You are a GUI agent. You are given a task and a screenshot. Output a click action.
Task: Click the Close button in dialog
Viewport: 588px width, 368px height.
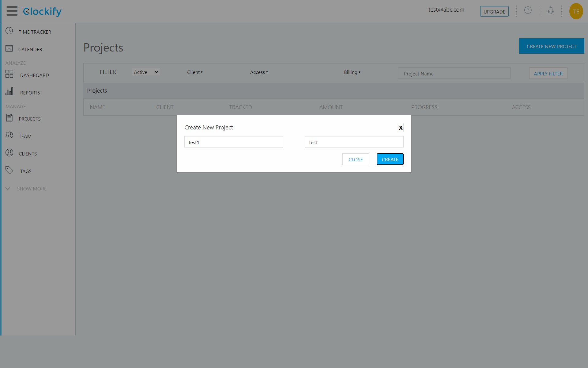point(355,159)
